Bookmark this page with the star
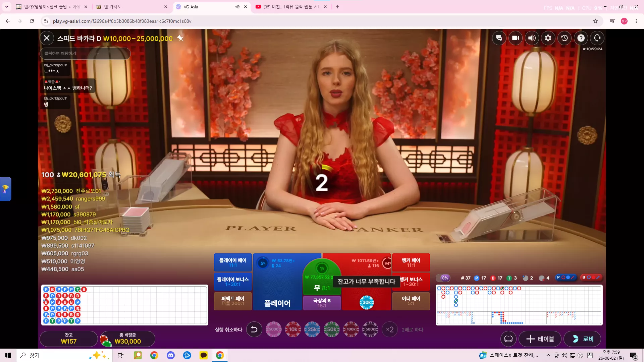644x362 pixels. click(595, 21)
